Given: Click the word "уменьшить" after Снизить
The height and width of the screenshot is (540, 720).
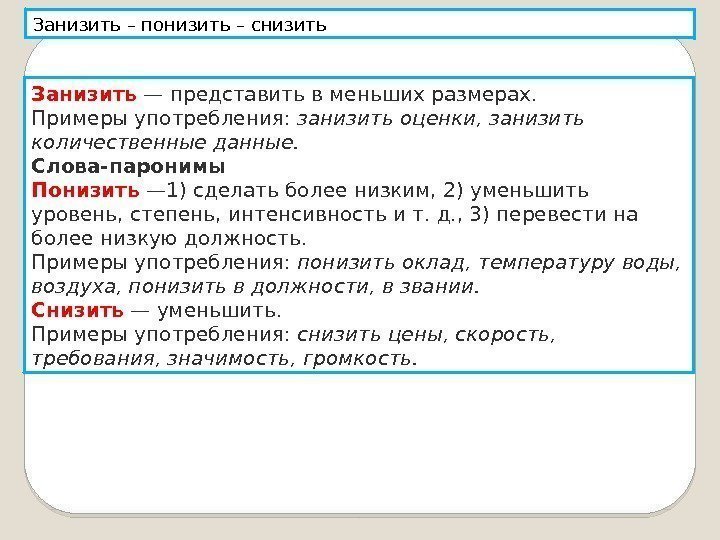Looking at the screenshot, I should point(216,311).
